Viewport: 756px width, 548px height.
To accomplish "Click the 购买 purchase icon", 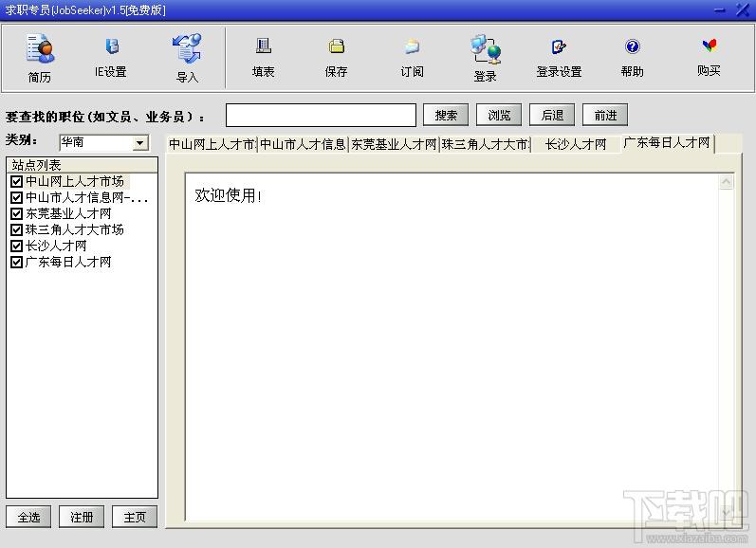I will click(709, 57).
